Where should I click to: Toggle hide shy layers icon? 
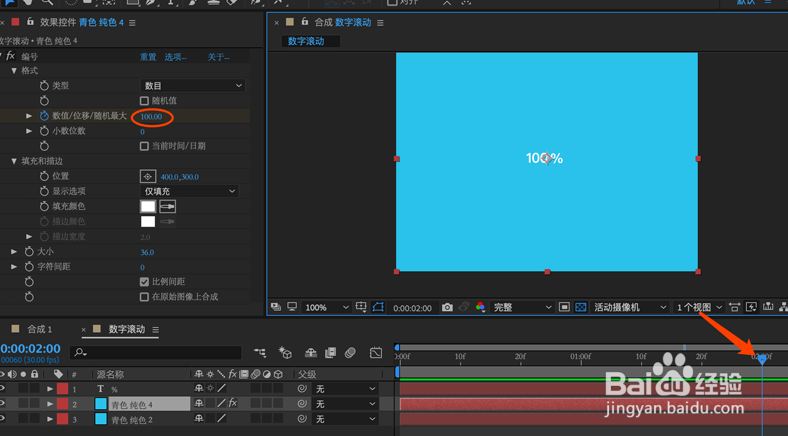point(311,353)
